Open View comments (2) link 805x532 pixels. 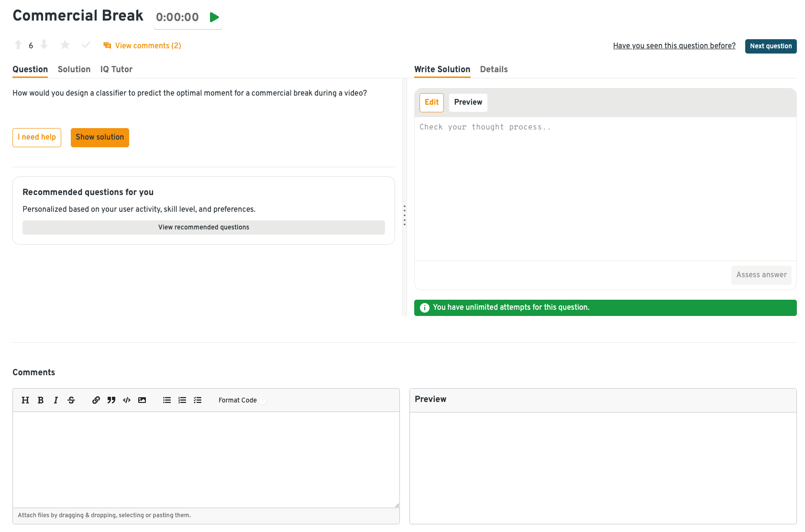(148, 45)
